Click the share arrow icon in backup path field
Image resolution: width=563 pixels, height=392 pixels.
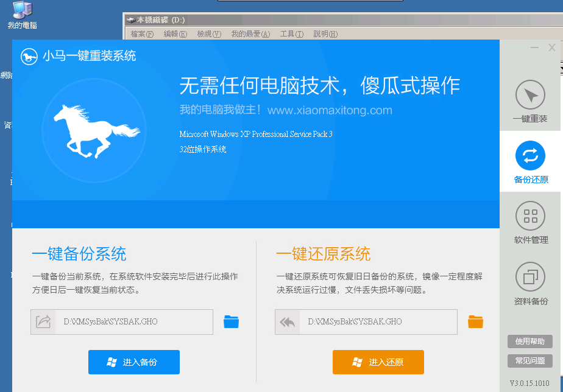click(x=43, y=322)
